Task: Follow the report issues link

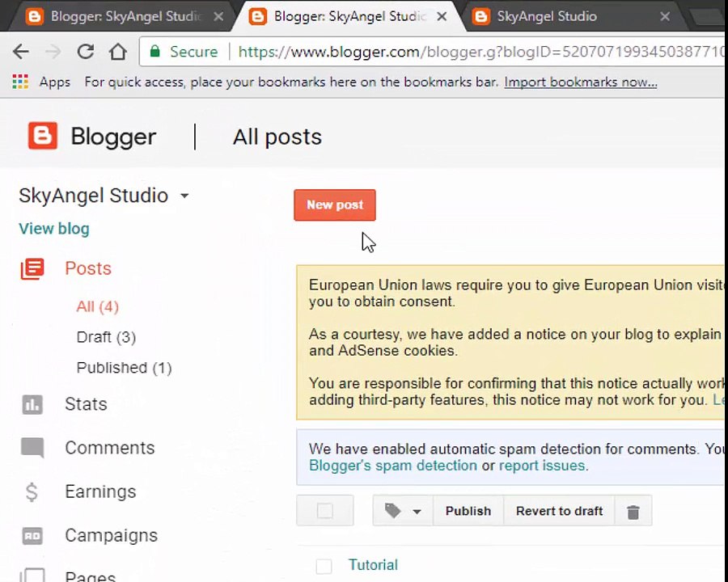Action: click(x=542, y=466)
